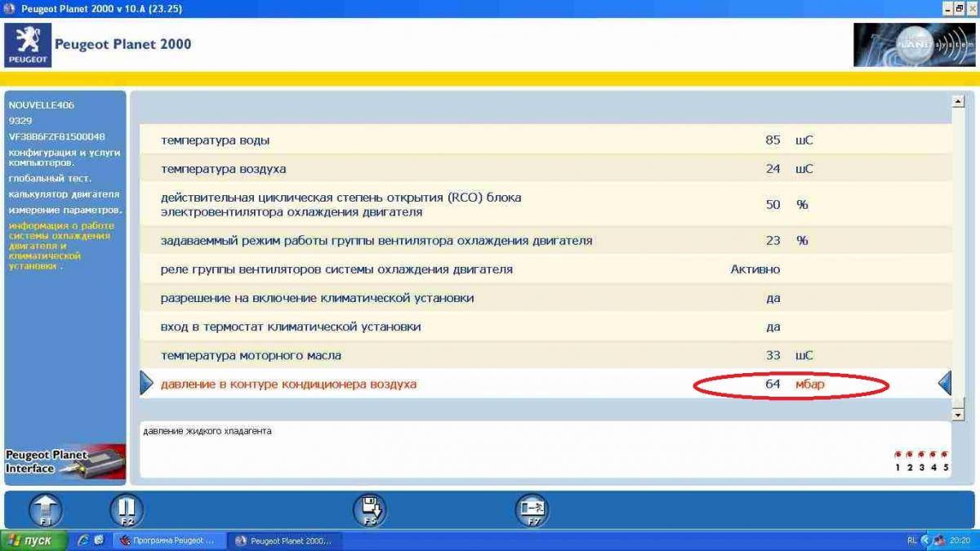Open the Windows 'пуск' Start menu

pyautogui.click(x=33, y=540)
